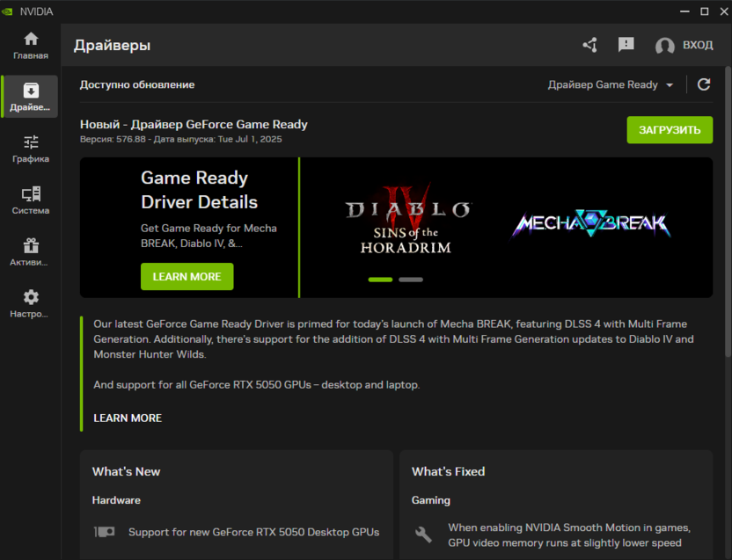732x560 pixels.
Task: Click the wrench icon under Gaming
Action: pyautogui.click(x=423, y=534)
